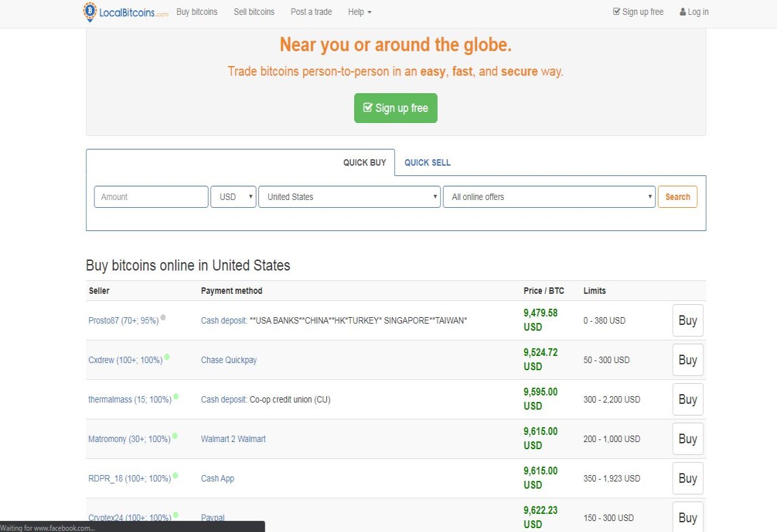Screen dimensions: 777x532
Task: Click the 200 - 1,000 USD limits text
Action: 612,439
